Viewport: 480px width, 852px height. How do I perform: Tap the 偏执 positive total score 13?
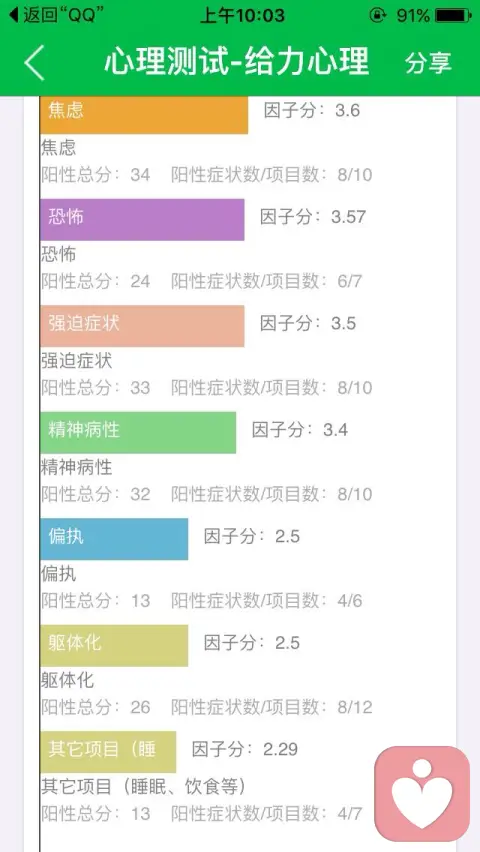[x=140, y=600]
